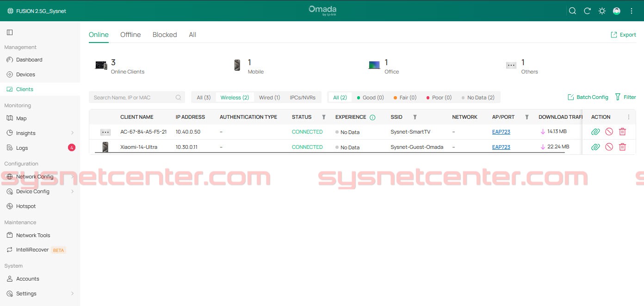The image size is (644, 306).
Task: Switch to the Offline tab
Action: [x=130, y=35]
